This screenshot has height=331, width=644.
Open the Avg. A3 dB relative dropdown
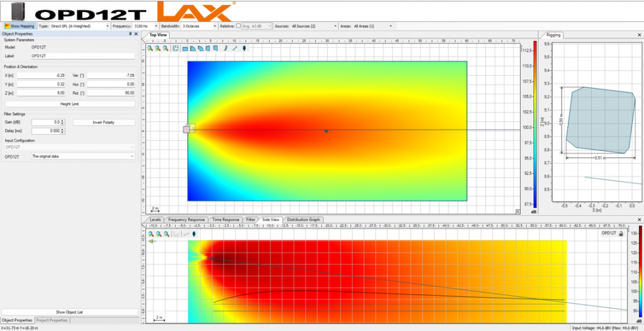click(257, 26)
